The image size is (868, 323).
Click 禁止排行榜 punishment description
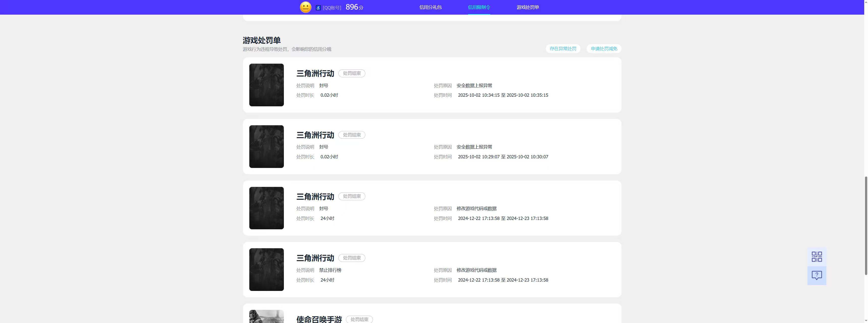[x=330, y=270]
